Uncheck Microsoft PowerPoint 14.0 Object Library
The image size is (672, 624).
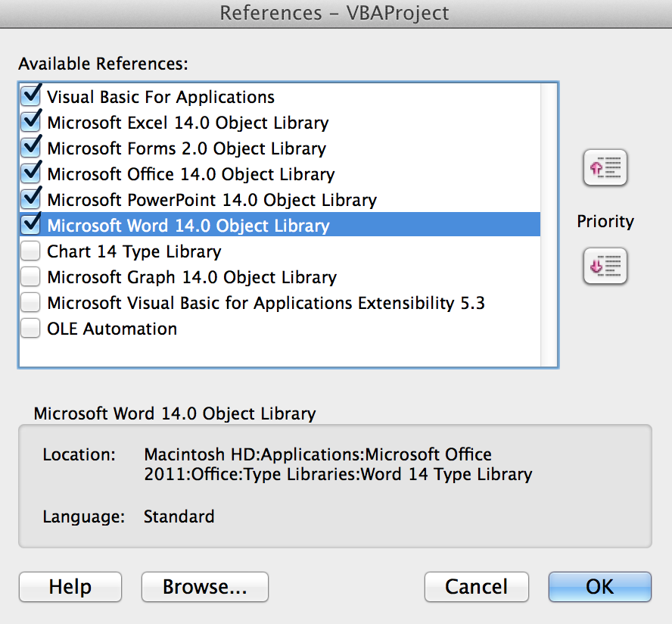pos(31,199)
